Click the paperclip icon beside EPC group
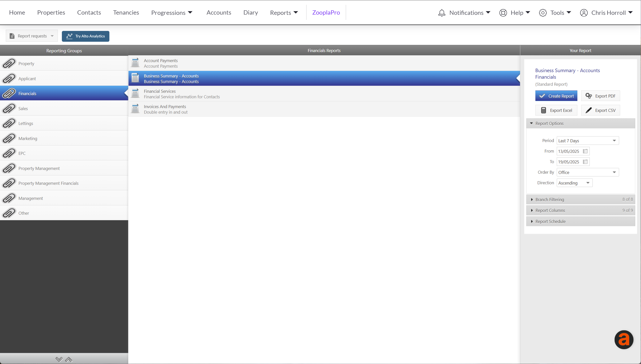 [x=9, y=153]
